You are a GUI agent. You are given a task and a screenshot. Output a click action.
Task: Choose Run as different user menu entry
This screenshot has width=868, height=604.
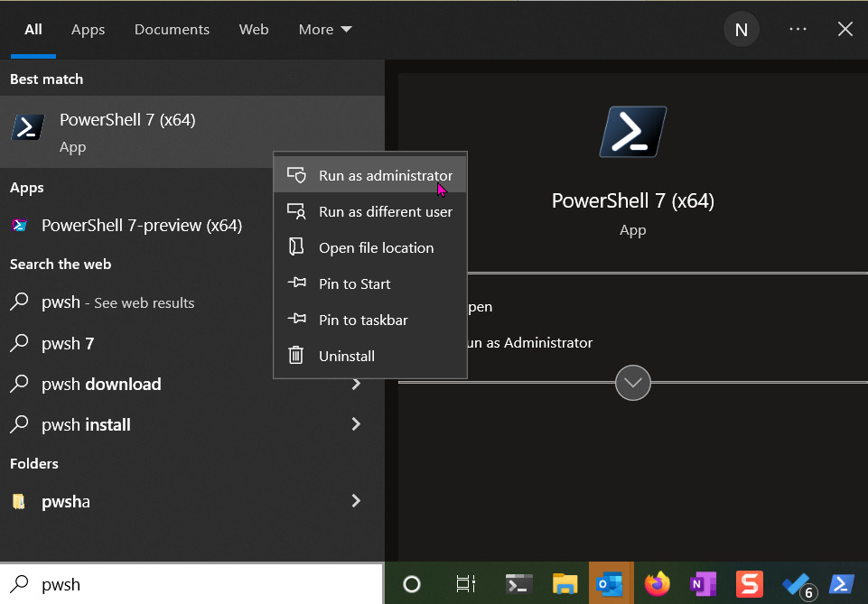pyautogui.click(x=370, y=212)
